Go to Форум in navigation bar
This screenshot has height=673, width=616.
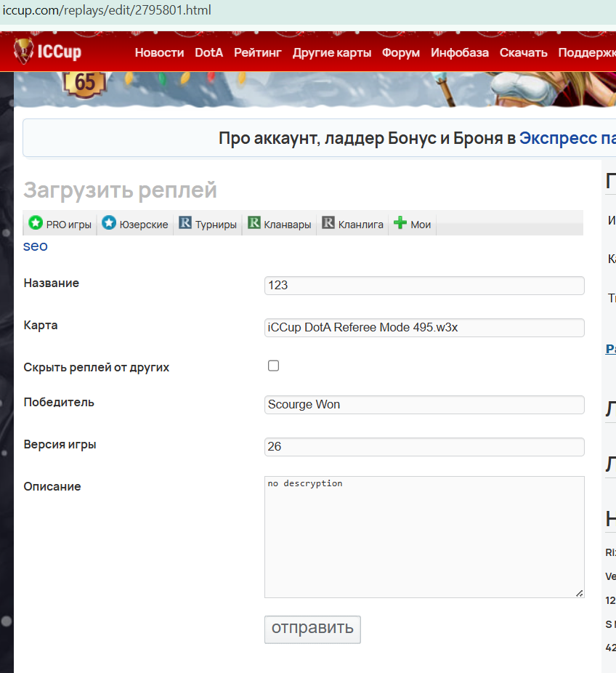point(401,52)
